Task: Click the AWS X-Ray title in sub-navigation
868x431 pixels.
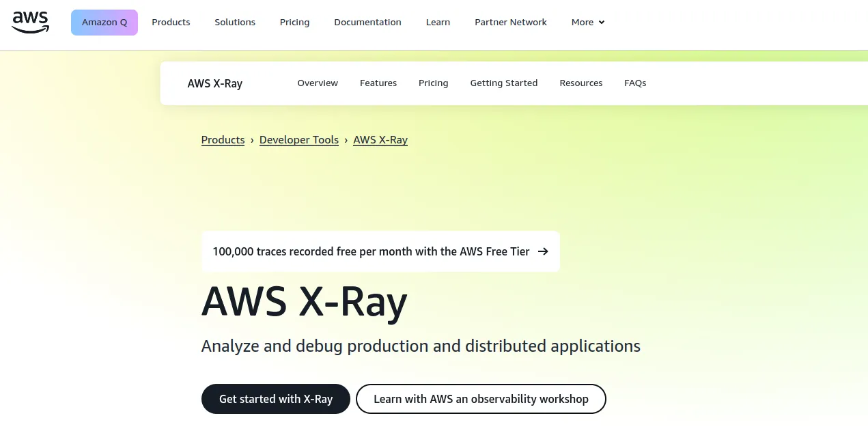Action: pyautogui.click(x=215, y=83)
